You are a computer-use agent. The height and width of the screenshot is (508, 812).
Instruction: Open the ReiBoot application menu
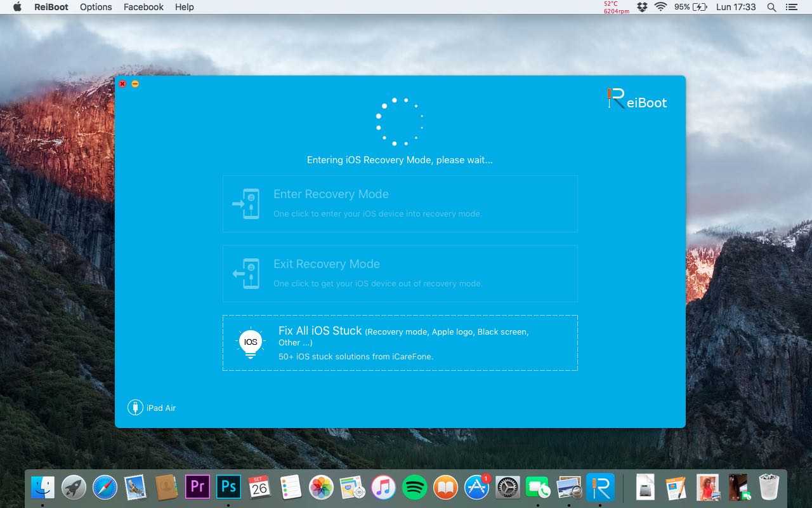click(51, 7)
